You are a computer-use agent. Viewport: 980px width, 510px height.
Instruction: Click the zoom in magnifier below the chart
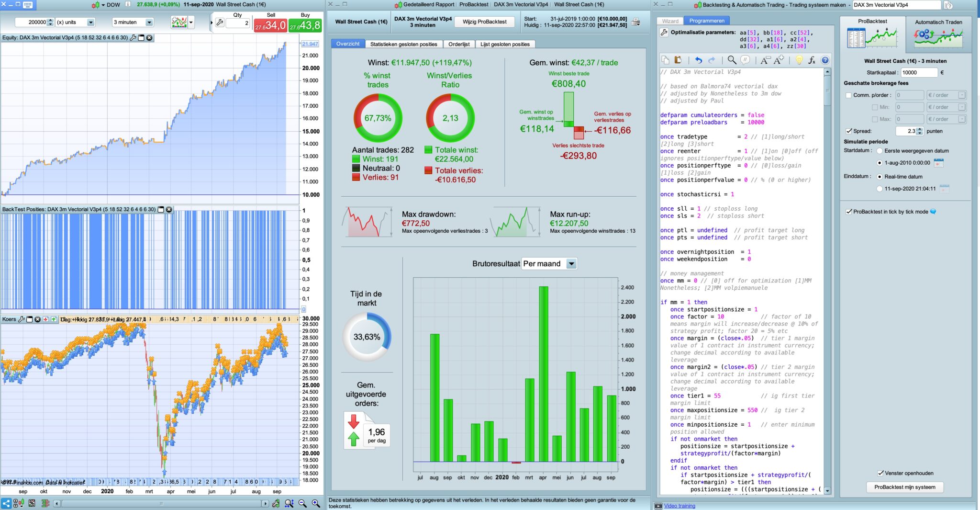pos(316,503)
